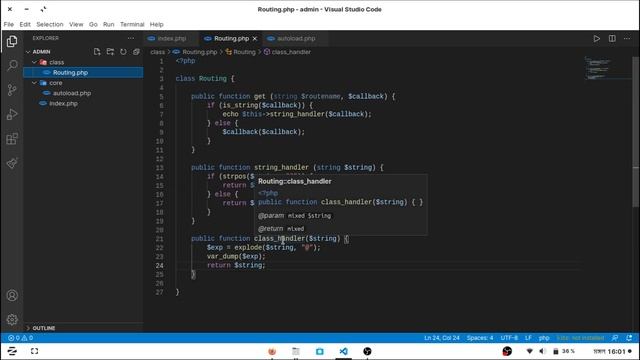Click the volume icon in system tray
The image size is (640, 360).
pyautogui.click(x=542, y=351)
